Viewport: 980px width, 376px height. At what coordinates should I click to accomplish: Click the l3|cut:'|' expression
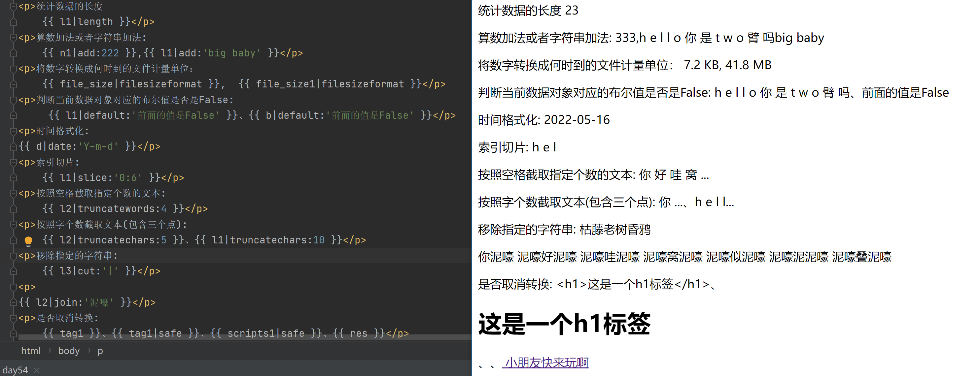[89, 271]
